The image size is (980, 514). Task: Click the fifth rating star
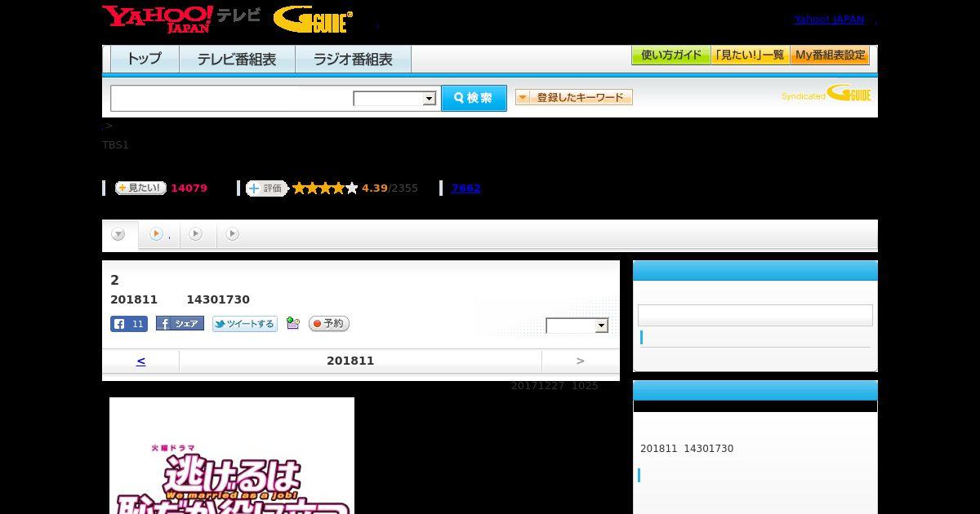[x=352, y=188]
